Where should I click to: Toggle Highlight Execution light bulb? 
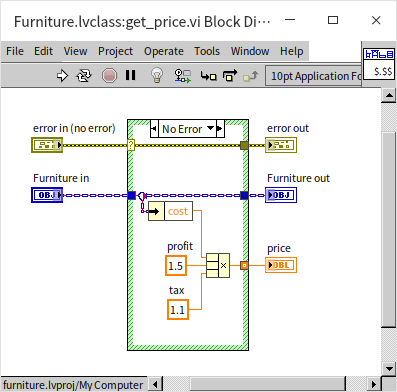pyautogui.click(x=157, y=75)
